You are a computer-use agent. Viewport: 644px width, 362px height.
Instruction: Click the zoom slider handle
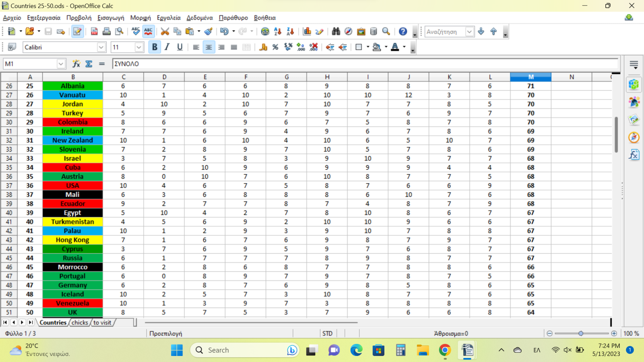click(581, 333)
